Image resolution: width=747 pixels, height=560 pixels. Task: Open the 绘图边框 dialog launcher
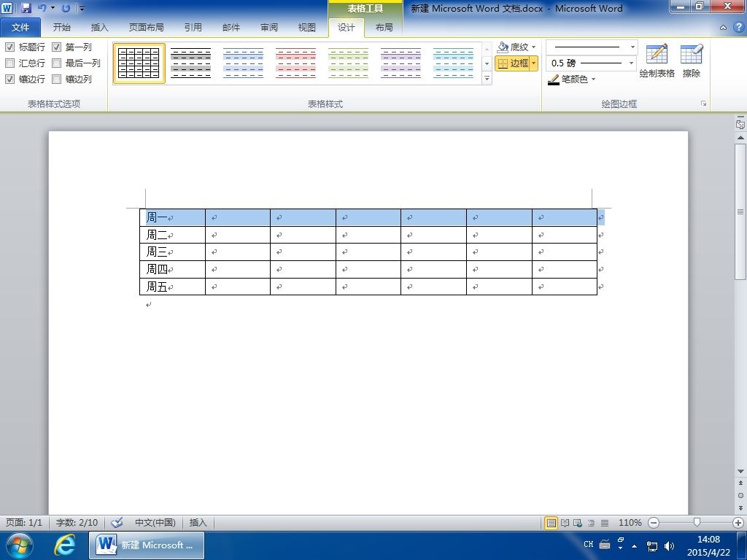click(x=703, y=104)
